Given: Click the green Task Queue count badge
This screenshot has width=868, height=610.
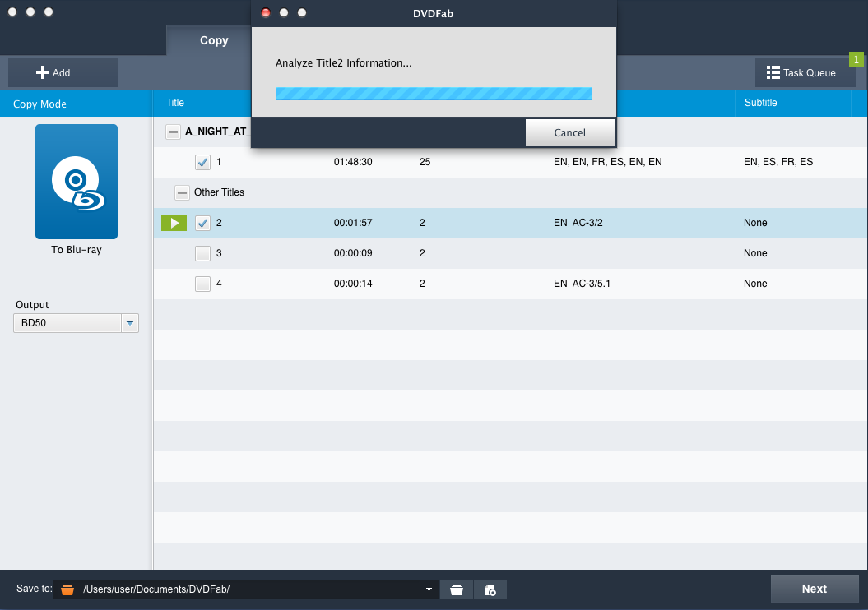Looking at the screenshot, I should (x=856, y=59).
